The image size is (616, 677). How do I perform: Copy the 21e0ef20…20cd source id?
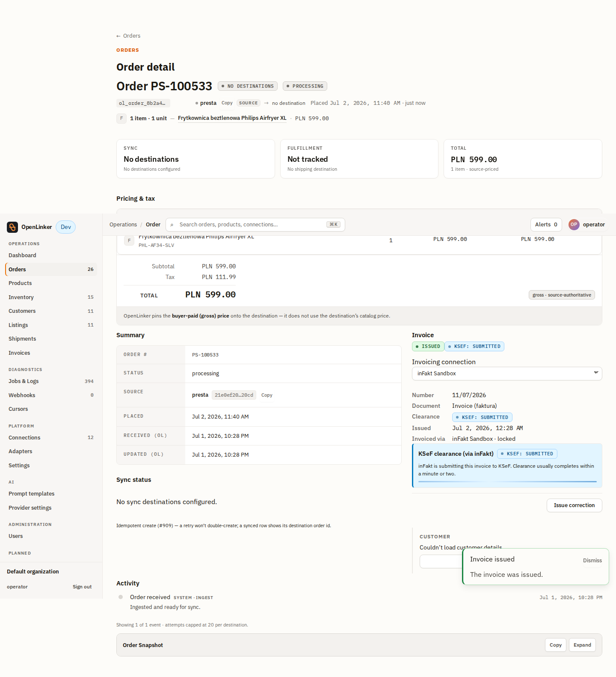pyautogui.click(x=267, y=395)
